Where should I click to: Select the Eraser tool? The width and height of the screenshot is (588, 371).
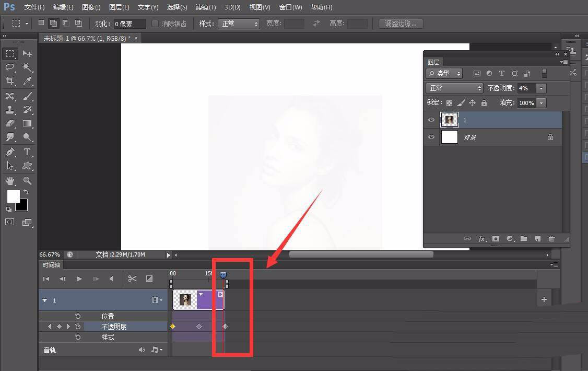[x=10, y=123]
